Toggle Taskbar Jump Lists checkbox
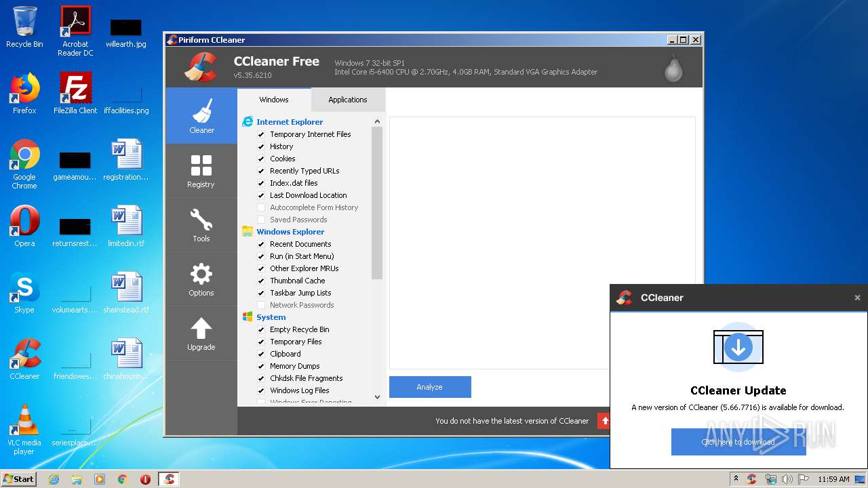868x488 pixels. click(x=261, y=293)
